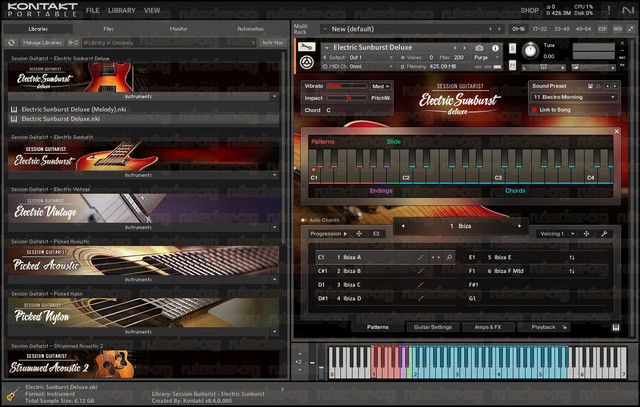Click the save icon in Sound Preset panel

[x=590, y=86]
